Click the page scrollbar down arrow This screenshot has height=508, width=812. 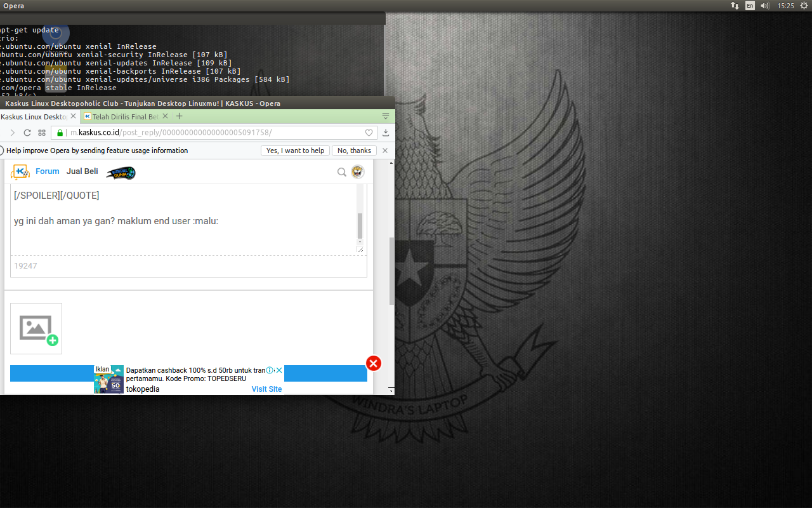(x=391, y=390)
